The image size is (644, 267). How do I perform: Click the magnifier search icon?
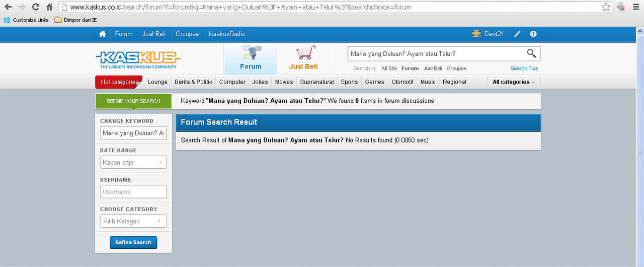[531, 53]
